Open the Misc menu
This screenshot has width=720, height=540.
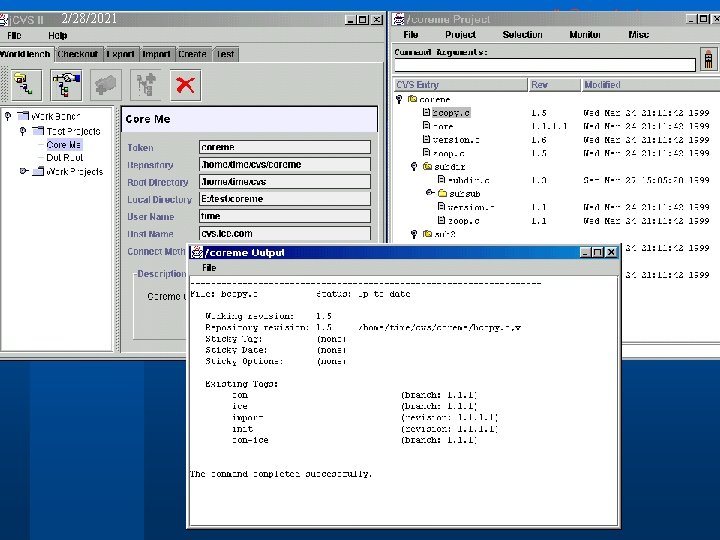tap(638, 34)
